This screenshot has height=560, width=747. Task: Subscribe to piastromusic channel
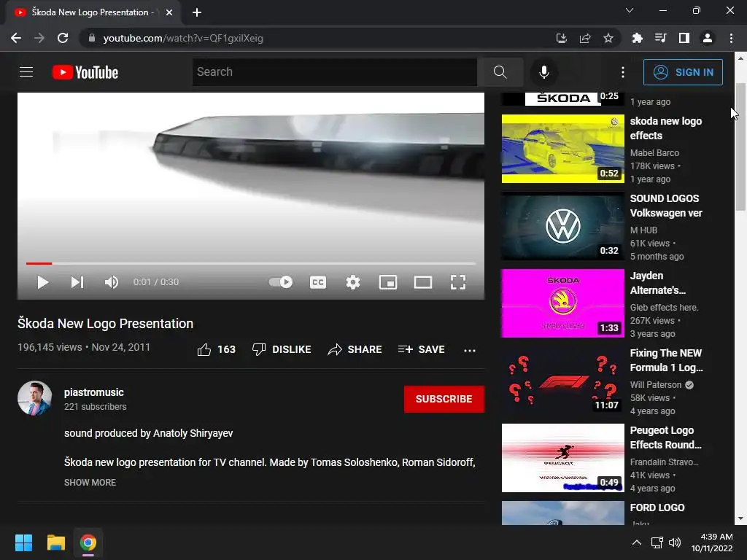444,399
